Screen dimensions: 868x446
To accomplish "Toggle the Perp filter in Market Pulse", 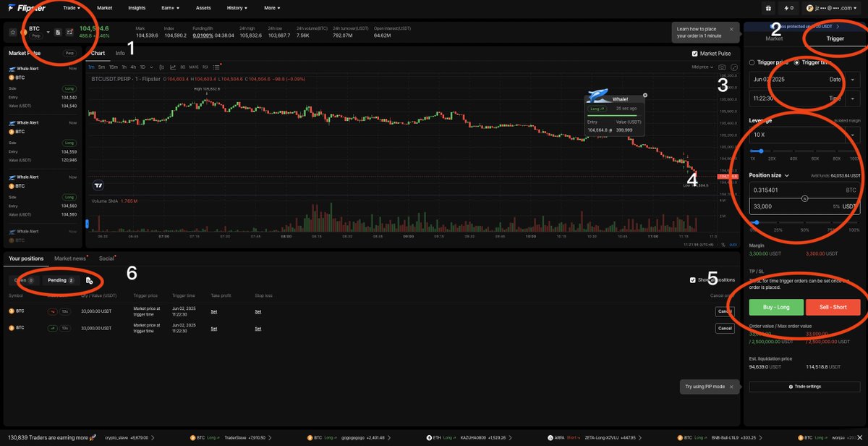I will [x=70, y=53].
